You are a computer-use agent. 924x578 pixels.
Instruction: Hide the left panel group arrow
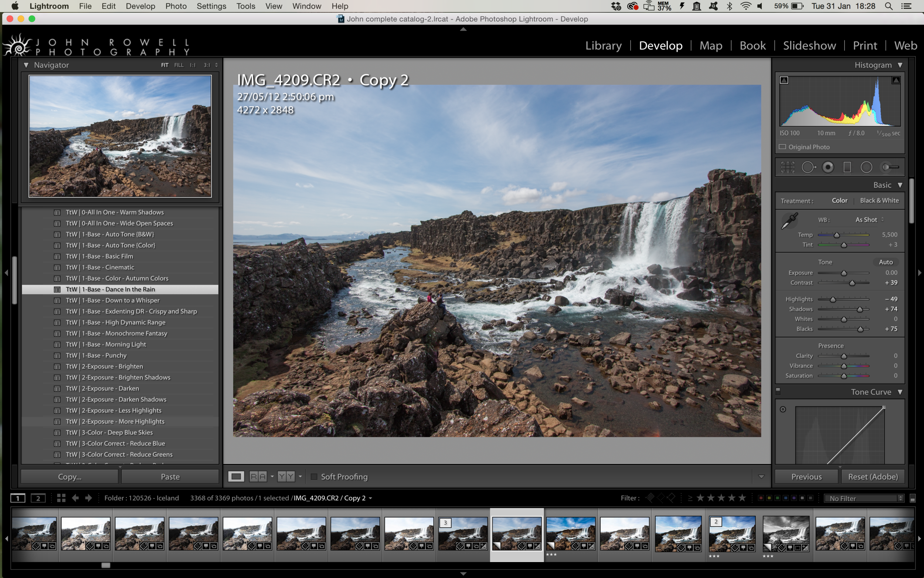click(6, 273)
